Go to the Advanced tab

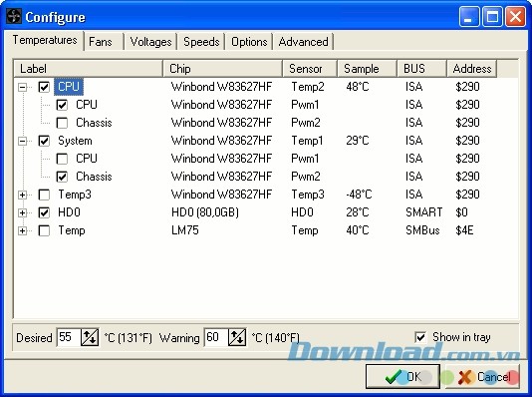[303, 42]
